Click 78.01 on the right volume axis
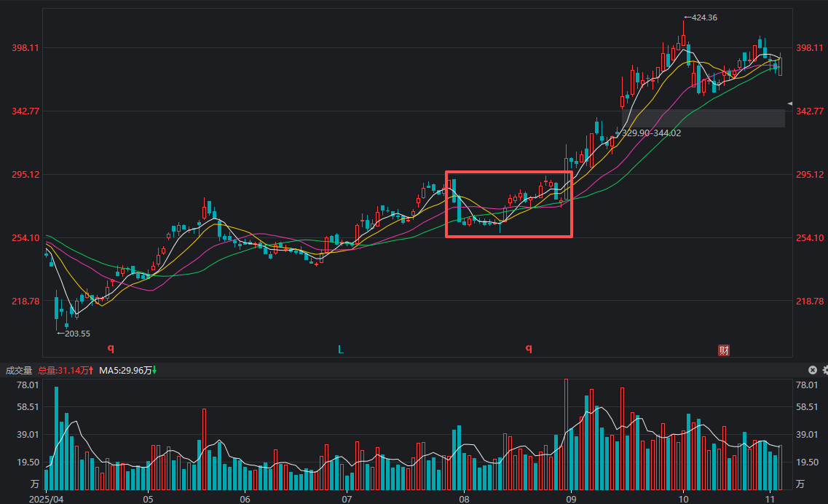This screenshot has height=504, width=828. coord(807,385)
